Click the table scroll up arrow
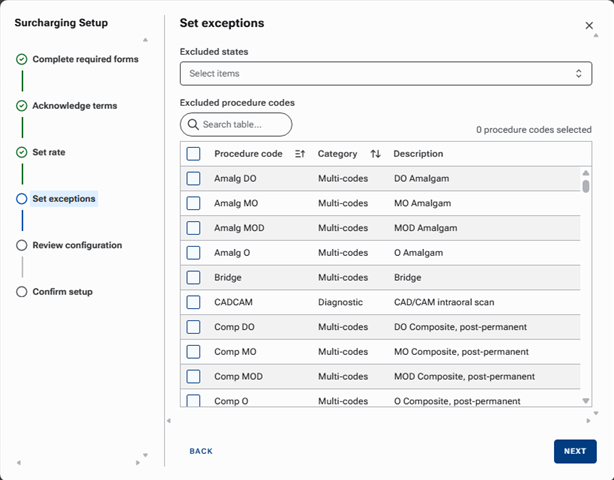This screenshot has height=480, width=614. [x=586, y=173]
